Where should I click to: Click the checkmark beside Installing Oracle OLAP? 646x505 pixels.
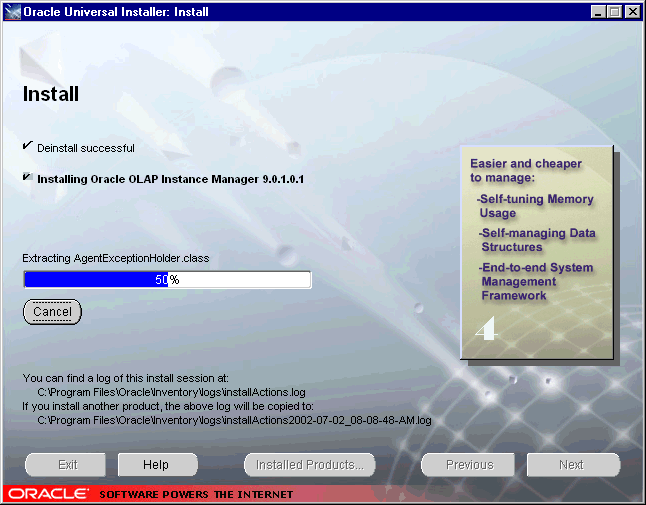point(28,177)
